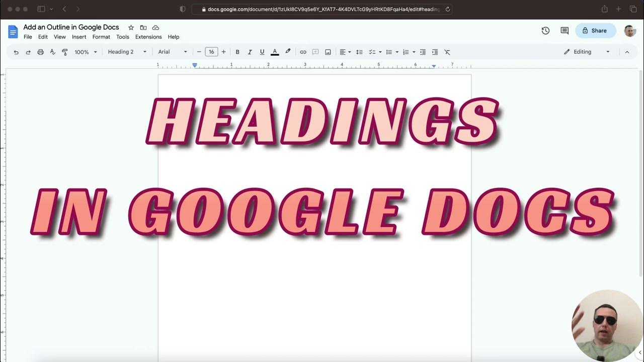
Task: Toggle the Safari sidebar
Action: click(x=41, y=9)
